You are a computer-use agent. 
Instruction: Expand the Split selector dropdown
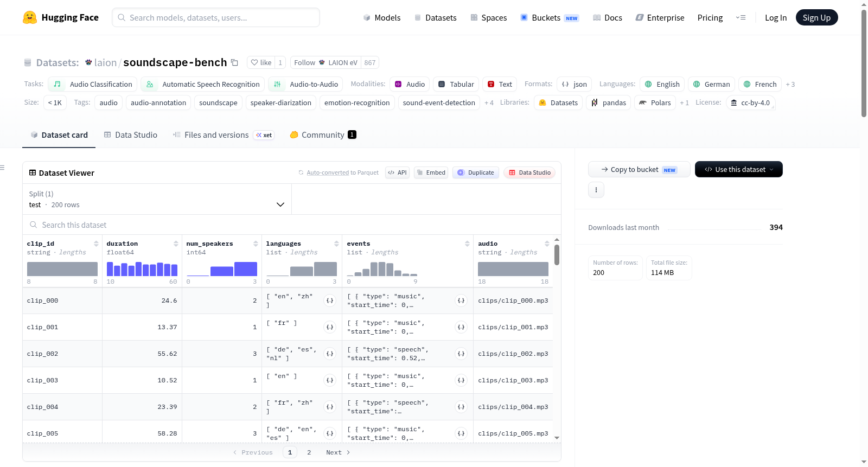(x=157, y=199)
